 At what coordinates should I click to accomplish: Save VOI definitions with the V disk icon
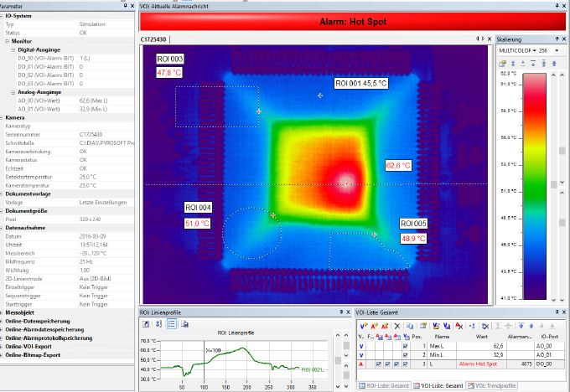(447, 326)
